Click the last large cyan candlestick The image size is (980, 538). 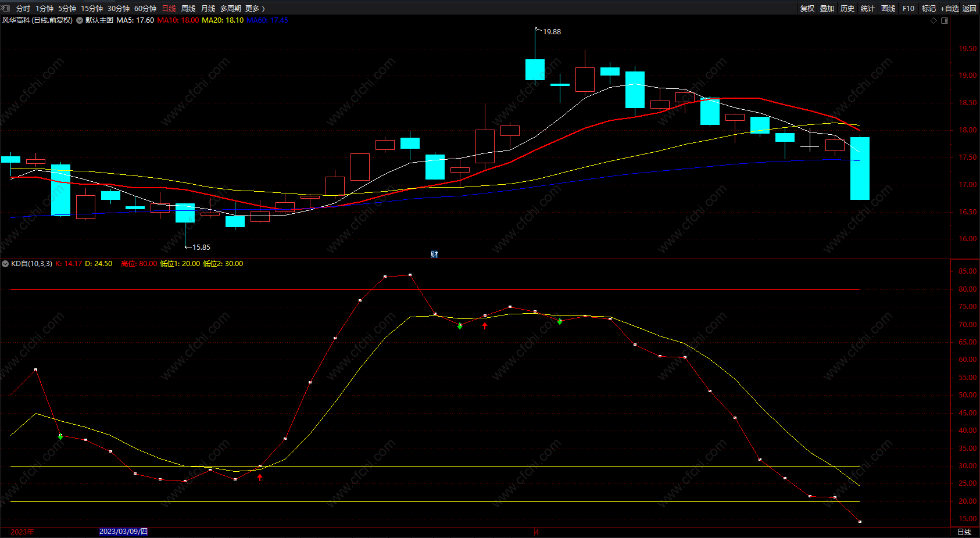pos(860,168)
